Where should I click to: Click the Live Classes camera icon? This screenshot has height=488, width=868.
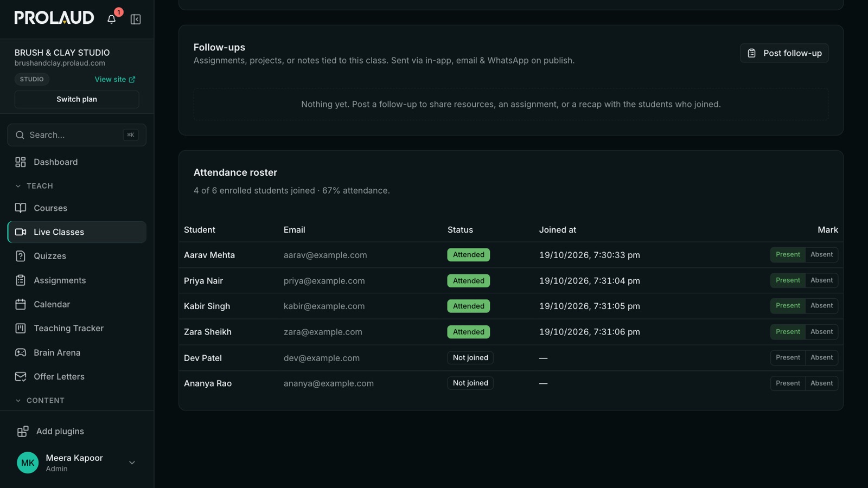click(21, 232)
